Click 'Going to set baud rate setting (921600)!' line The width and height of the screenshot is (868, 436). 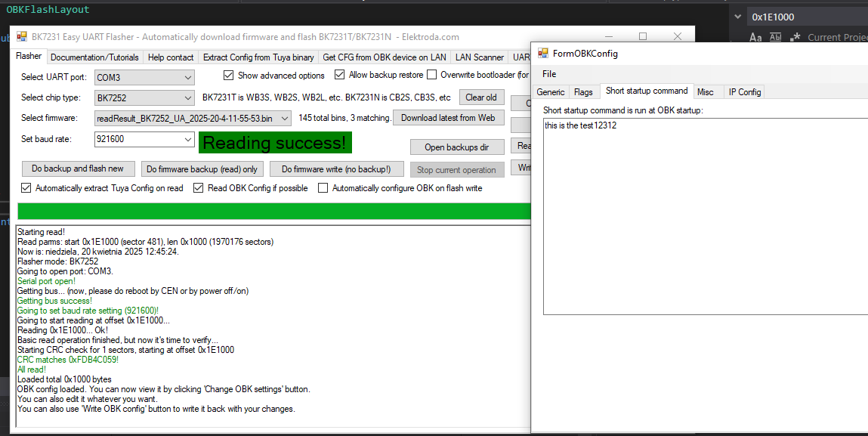88,311
